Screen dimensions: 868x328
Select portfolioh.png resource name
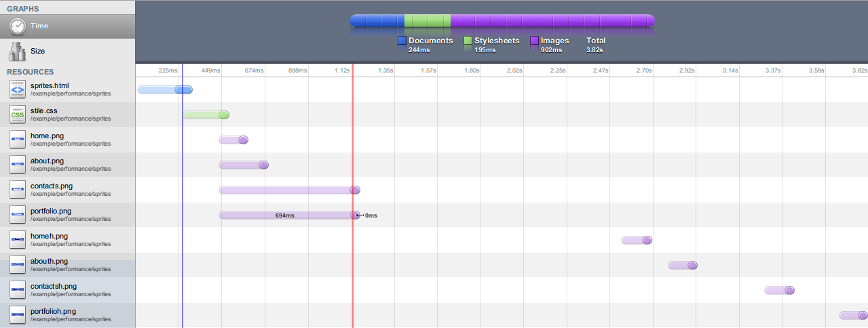click(53, 311)
